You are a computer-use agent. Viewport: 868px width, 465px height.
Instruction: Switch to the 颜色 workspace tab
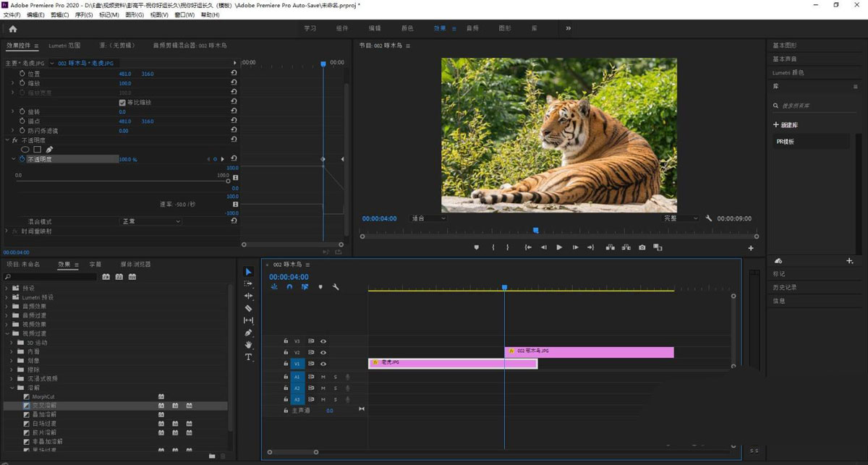click(x=407, y=28)
